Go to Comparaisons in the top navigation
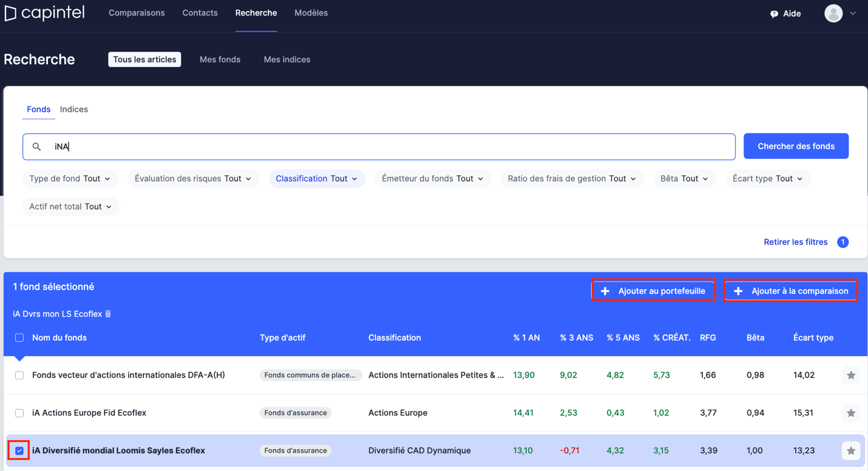868x471 pixels. click(137, 13)
